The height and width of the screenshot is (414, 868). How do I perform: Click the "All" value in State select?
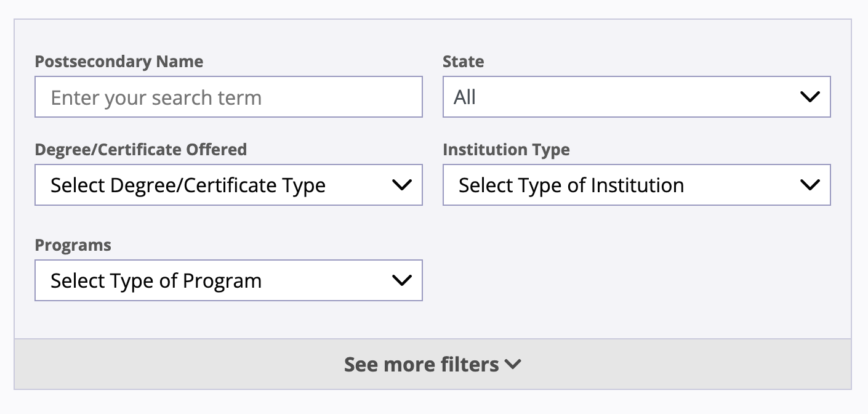465,97
